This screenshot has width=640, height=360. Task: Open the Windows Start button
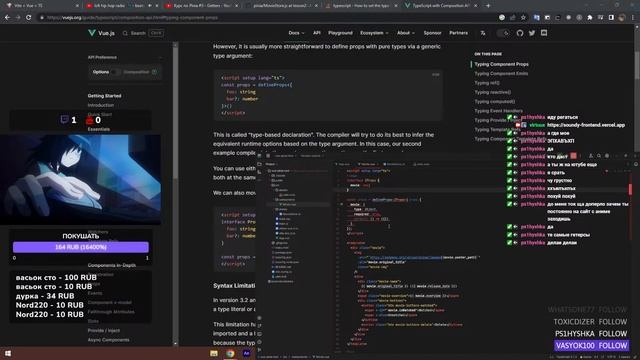pyautogui.click(x=8, y=353)
